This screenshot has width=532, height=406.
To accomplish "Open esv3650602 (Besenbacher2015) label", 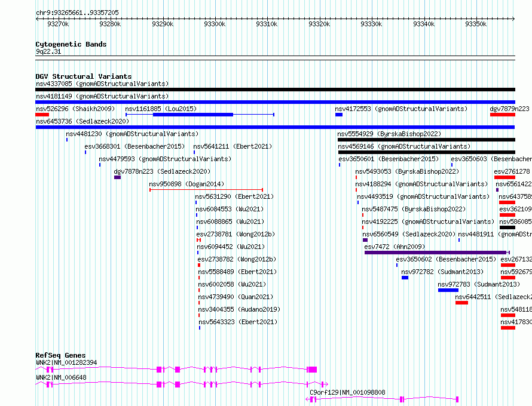I will 446,259.
